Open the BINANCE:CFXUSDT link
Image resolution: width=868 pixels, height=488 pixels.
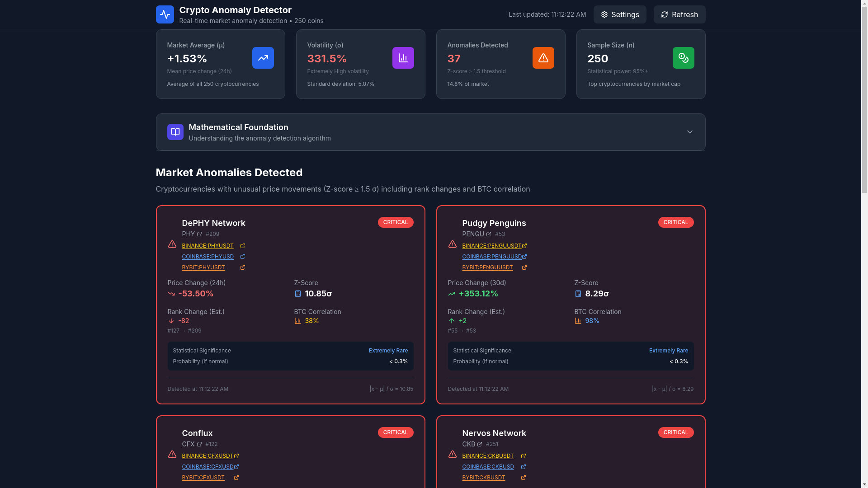pos(207,456)
